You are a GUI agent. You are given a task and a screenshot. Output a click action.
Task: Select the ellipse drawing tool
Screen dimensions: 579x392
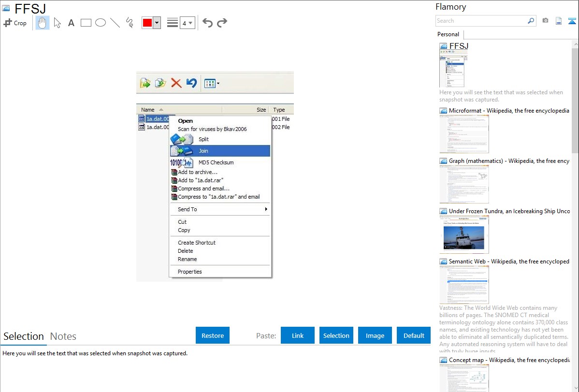click(x=101, y=23)
